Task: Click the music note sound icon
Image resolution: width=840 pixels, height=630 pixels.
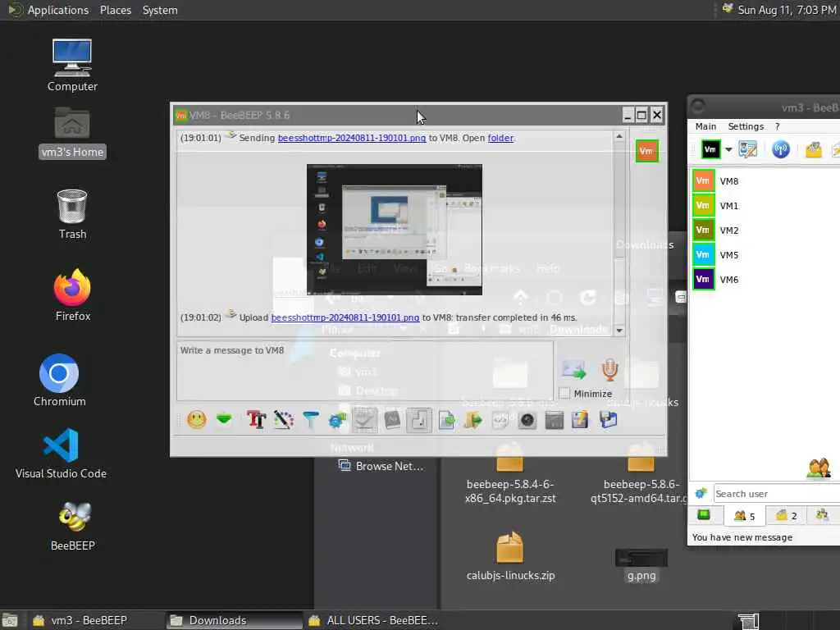Action: [419, 419]
